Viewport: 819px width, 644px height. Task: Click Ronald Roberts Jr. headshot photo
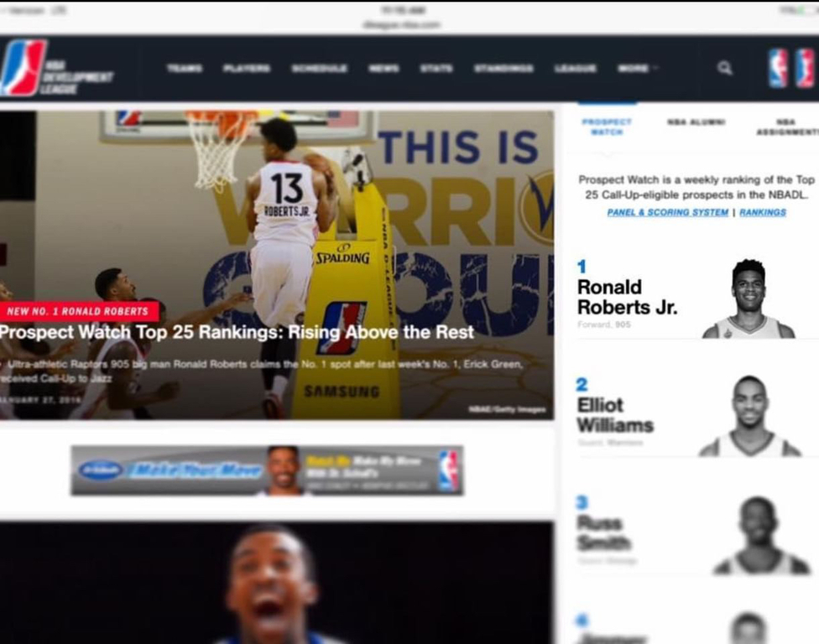[749, 299]
